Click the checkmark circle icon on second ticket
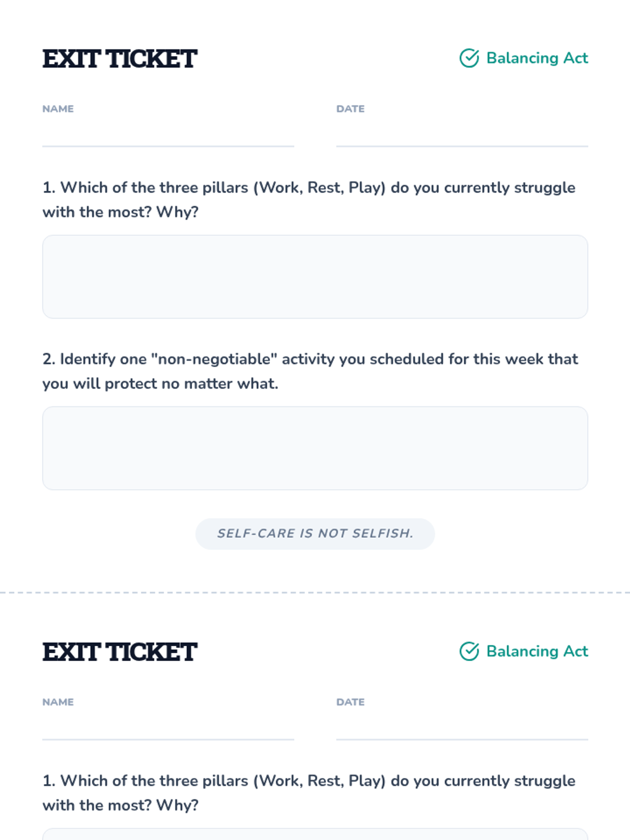 pos(469,652)
